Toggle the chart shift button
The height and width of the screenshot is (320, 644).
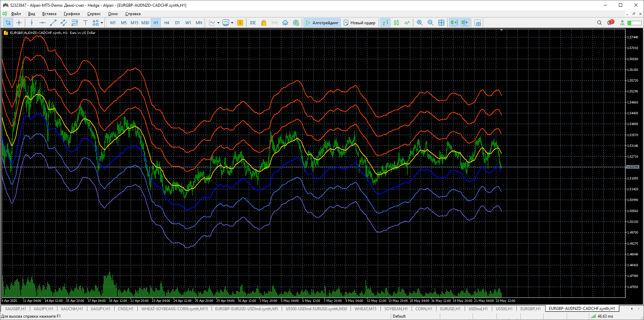click(x=464, y=23)
